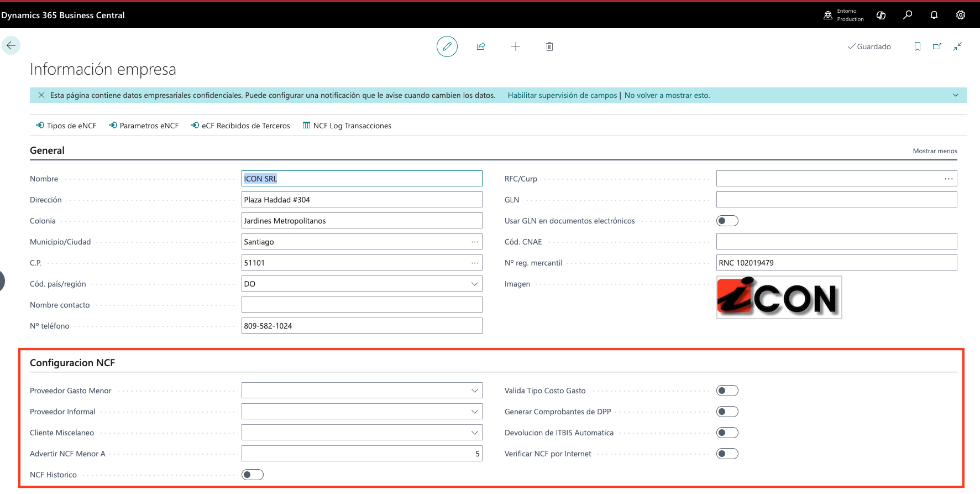Toggle Verificar NCF por Internet switch

[727, 454]
